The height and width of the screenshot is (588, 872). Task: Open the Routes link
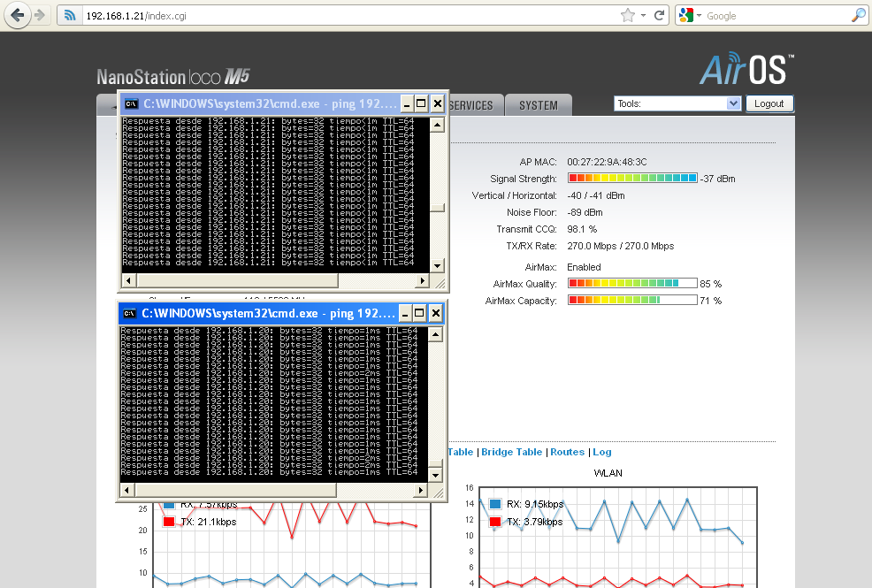pos(567,452)
